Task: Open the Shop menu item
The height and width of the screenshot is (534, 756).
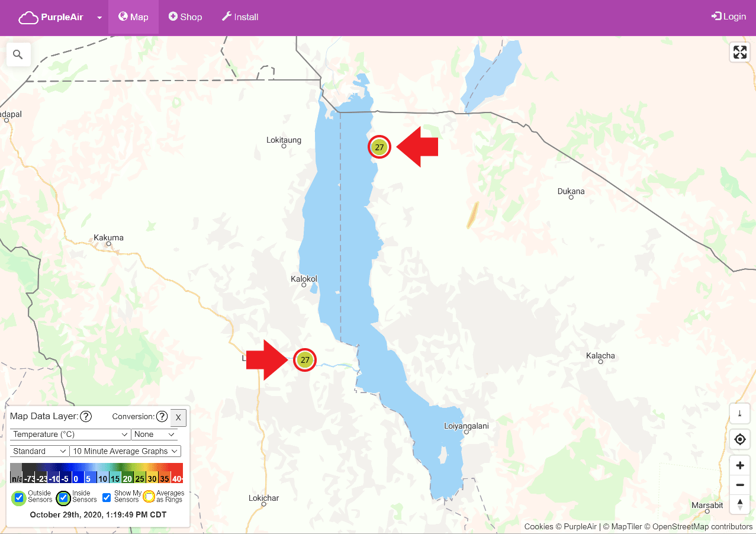Action: point(185,17)
